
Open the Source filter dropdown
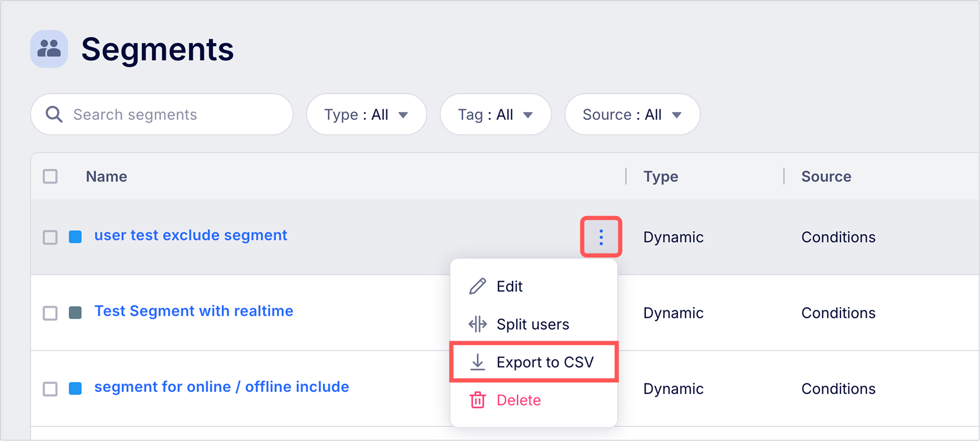pyautogui.click(x=632, y=115)
